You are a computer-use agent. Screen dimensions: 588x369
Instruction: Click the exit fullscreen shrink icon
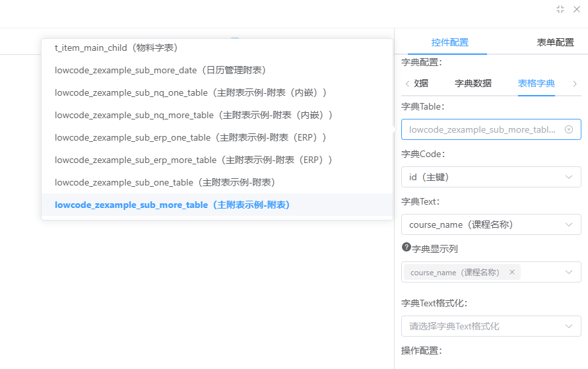click(560, 9)
